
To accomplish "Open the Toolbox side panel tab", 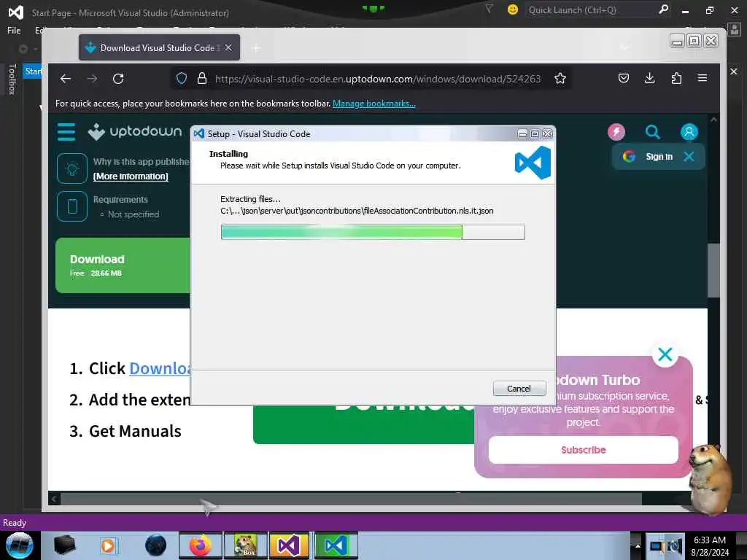I will 12,79.
